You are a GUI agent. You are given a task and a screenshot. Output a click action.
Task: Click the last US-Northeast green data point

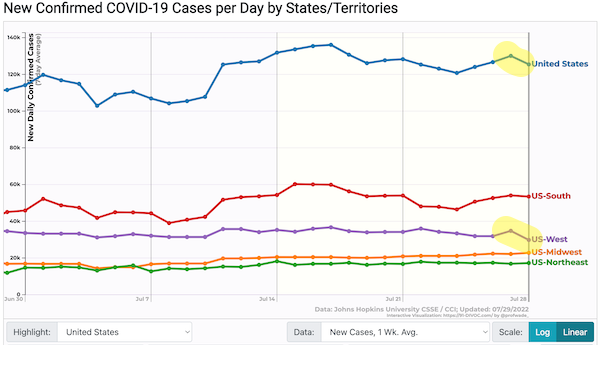click(529, 263)
